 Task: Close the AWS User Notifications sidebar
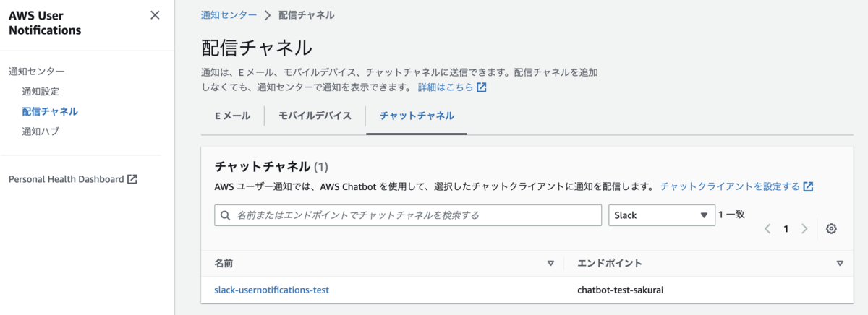(x=155, y=15)
